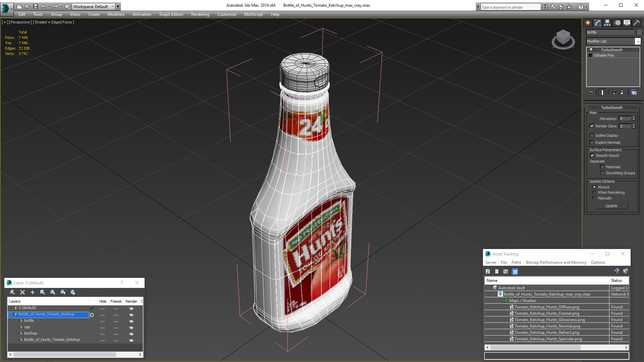644x362 pixels.
Task: Click Remove Modifier trash icon
Action: pyautogui.click(x=622, y=93)
